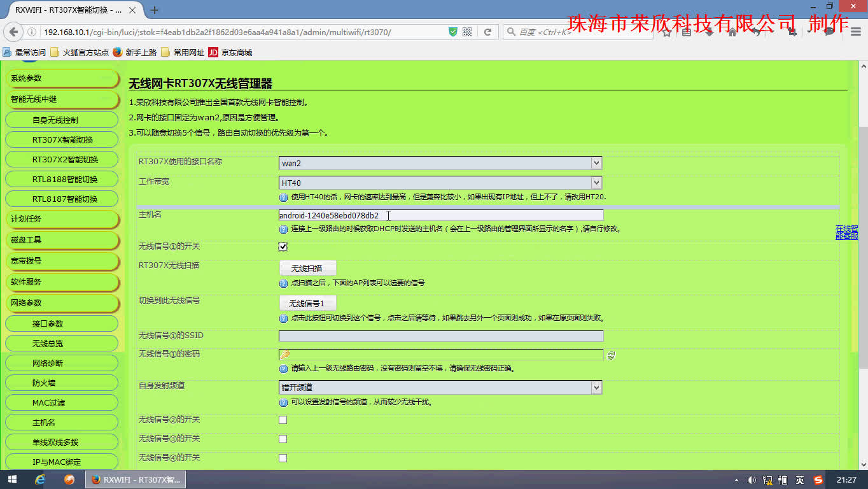Start the 无线扫描 wireless scan
Screen dimensions: 868x489
click(x=307, y=267)
